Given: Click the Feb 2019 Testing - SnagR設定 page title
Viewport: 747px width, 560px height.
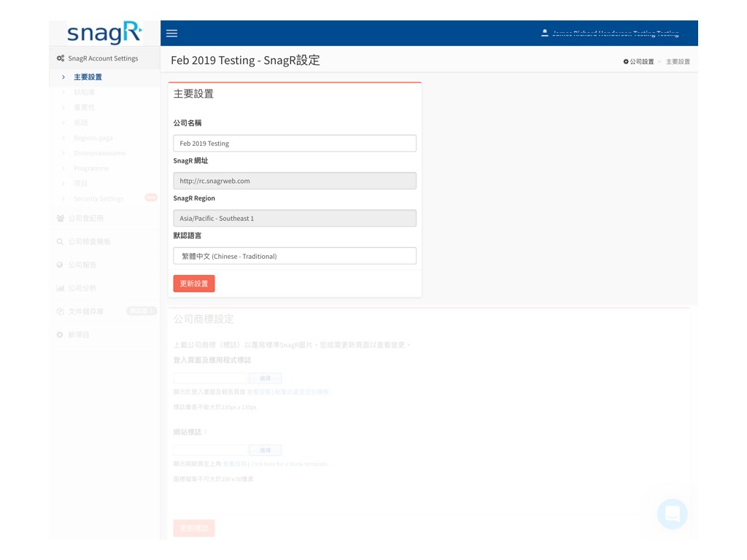Looking at the screenshot, I should point(245,61).
